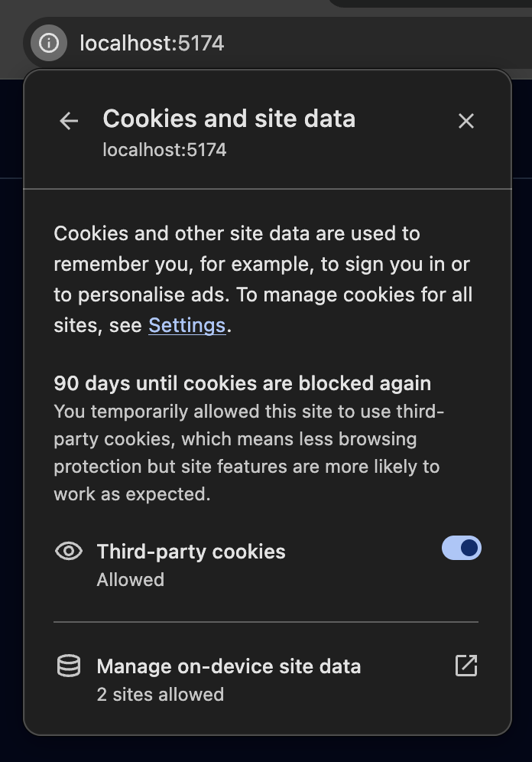Go back using the left arrow icon
532x762 pixels.
click(x=69, y=121)
